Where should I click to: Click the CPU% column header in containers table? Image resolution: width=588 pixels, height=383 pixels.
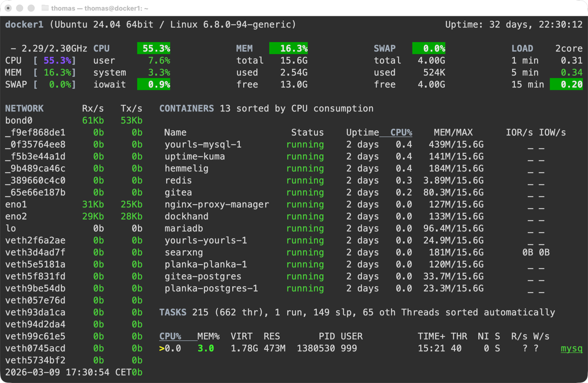[401, 132]
